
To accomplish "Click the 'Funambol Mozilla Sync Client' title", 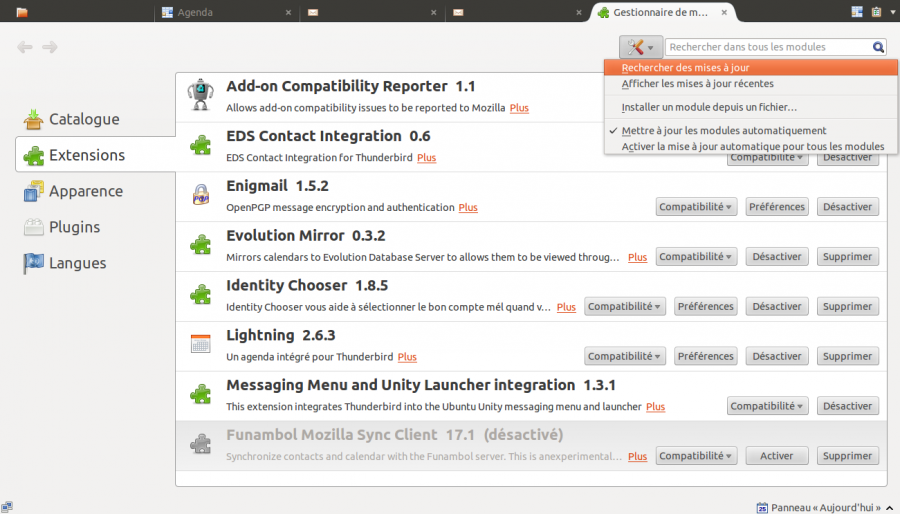I will [332, 435].
